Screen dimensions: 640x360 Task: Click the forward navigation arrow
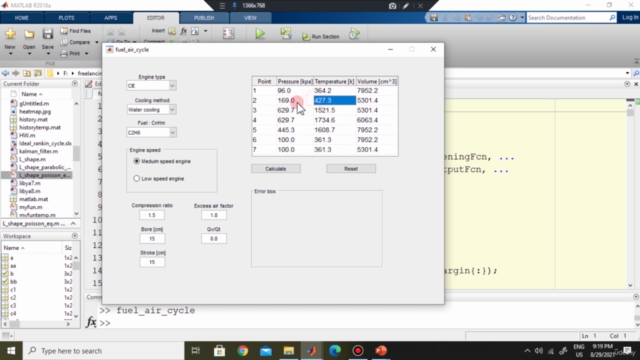tap(16, 73)
